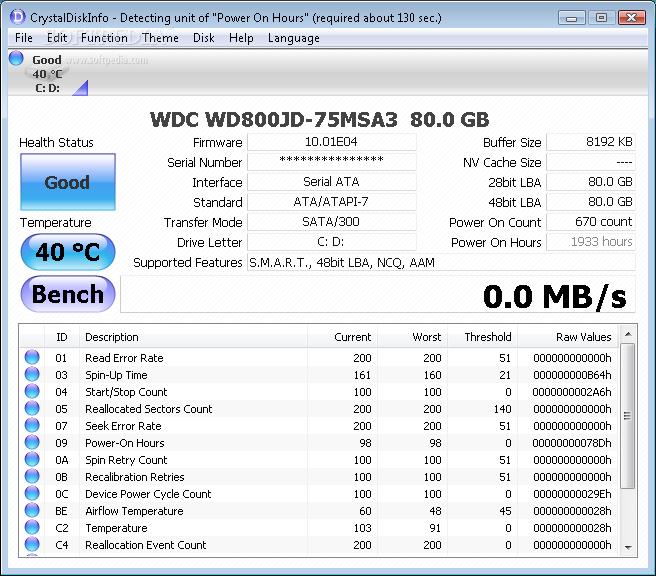Click status orb for Spin-Up Time
Image resolution: width=656 pixels, height=576 pixels.
32,374
